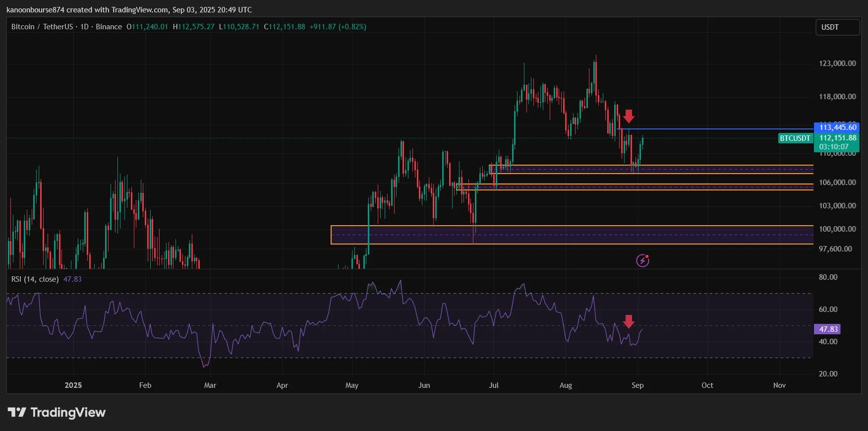Click the purple lightning bolt event icon

(642, 260)
